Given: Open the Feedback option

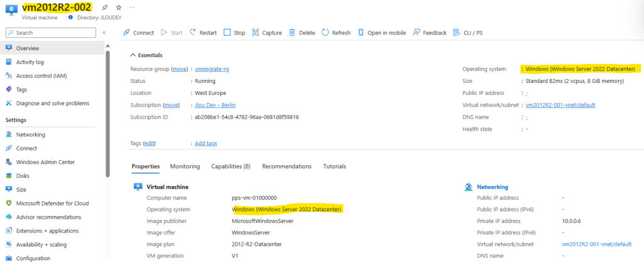Looking at the screenshot, I should tap(430, 33).
